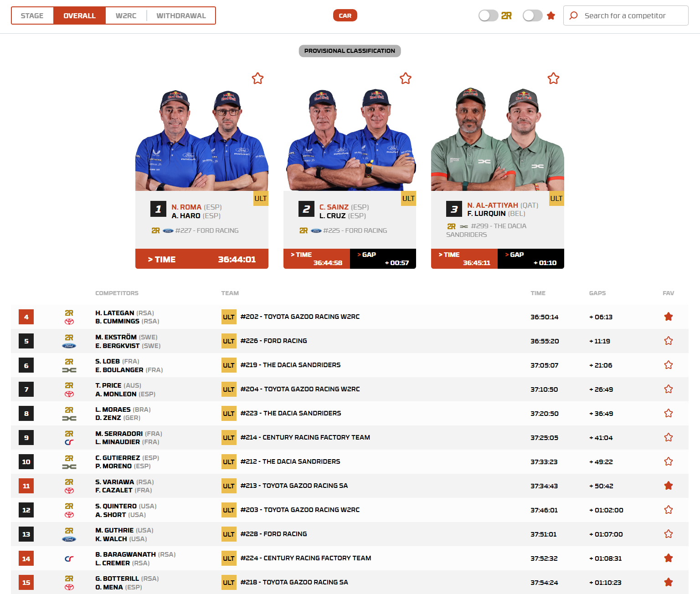Click the star above C. Sainz's photo

tap(405, 78)
